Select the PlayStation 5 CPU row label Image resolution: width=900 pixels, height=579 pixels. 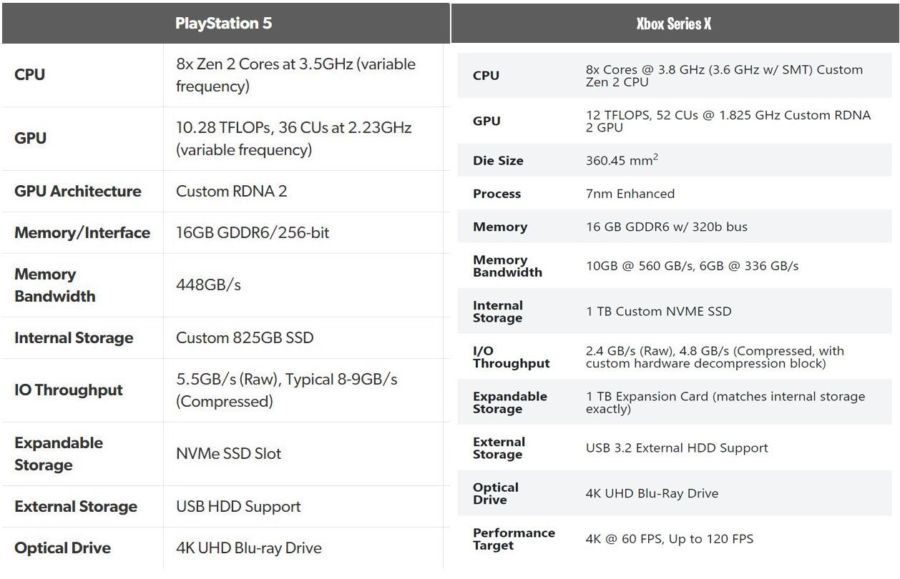click(30, 75)
